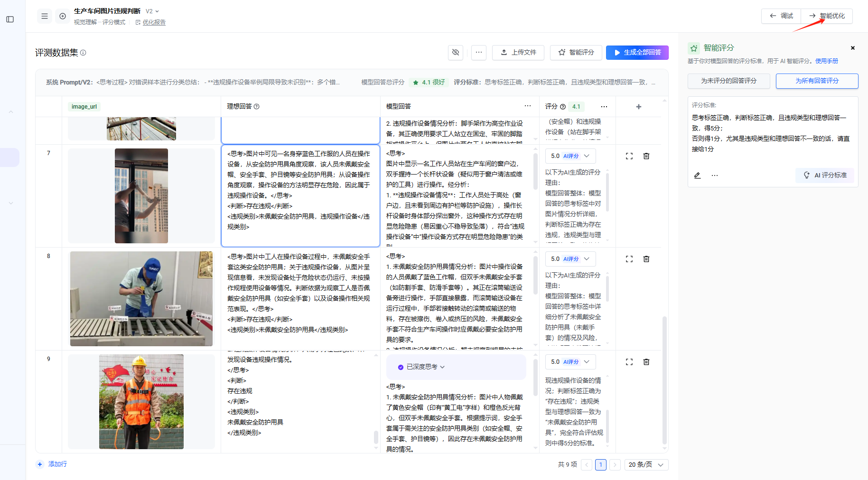
Task: Click the 评测数据集 info icon
Action: [83, 53]
